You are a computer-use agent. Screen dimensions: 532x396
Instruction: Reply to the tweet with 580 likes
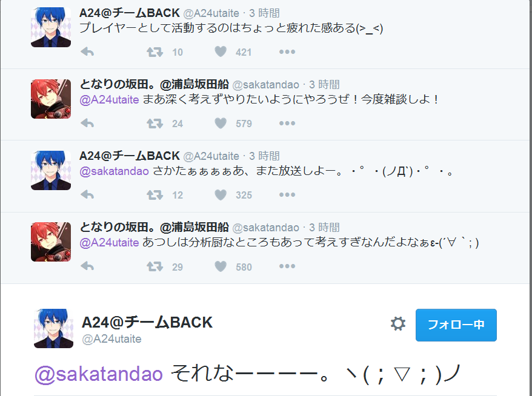coord(87,266)
